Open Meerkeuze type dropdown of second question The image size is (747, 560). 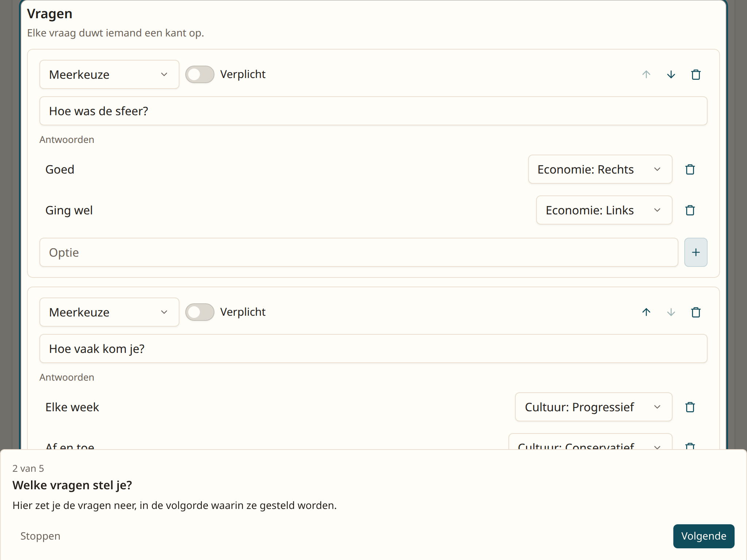click(109, 312)
